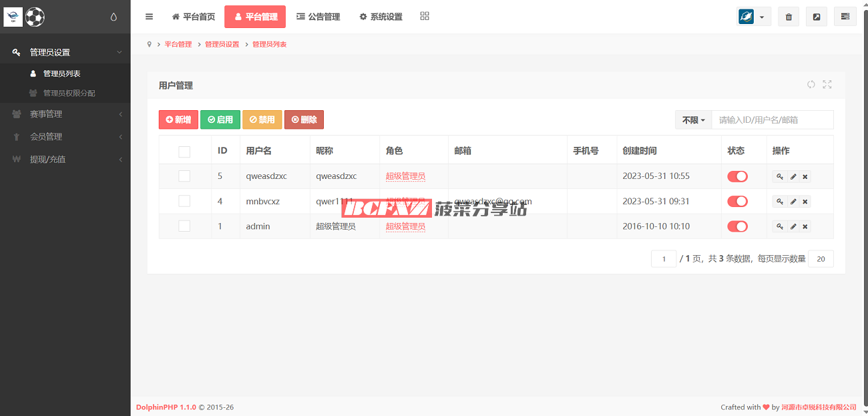Disable status switch for user mnbvcxz
The width and height of the screenshot is (868, 416).
click(737, 202)
